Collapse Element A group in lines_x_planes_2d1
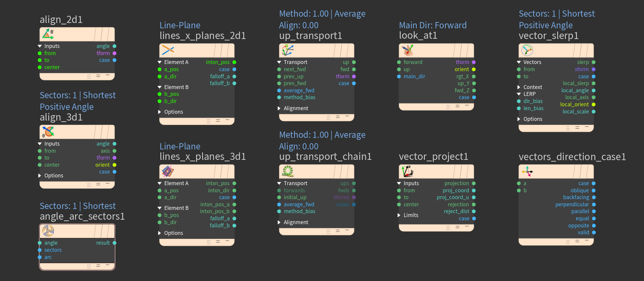 [x=160, y=62]
